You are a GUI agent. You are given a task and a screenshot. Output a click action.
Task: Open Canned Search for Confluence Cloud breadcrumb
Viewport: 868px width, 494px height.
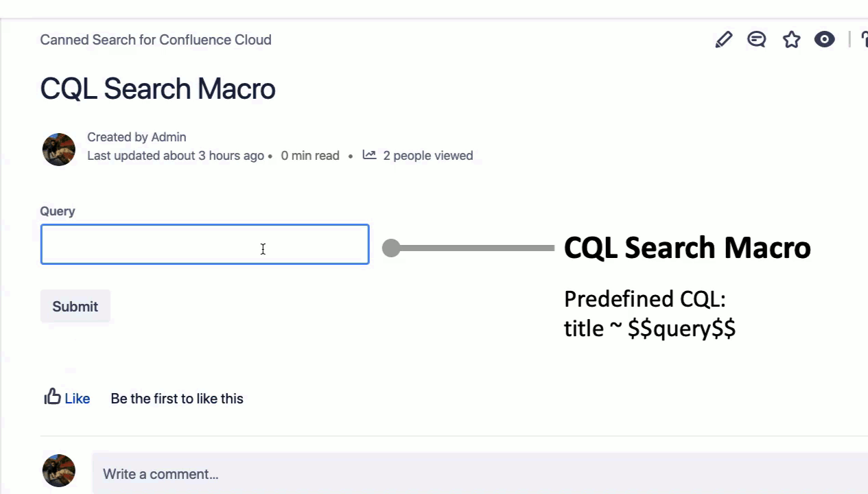coord(156,40)
